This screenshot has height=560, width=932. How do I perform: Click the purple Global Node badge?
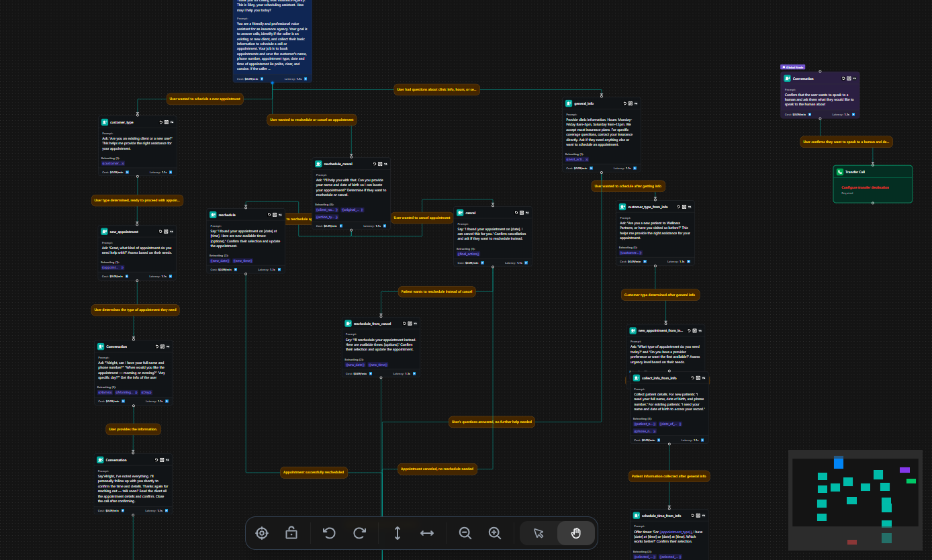pyautogui.click(x=792, y=67)
